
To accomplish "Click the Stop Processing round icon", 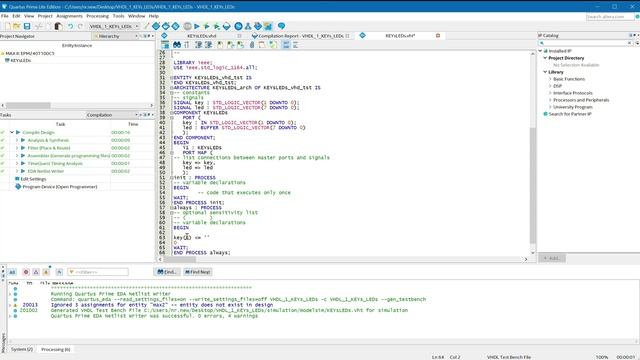I will [x=187, y=26].
